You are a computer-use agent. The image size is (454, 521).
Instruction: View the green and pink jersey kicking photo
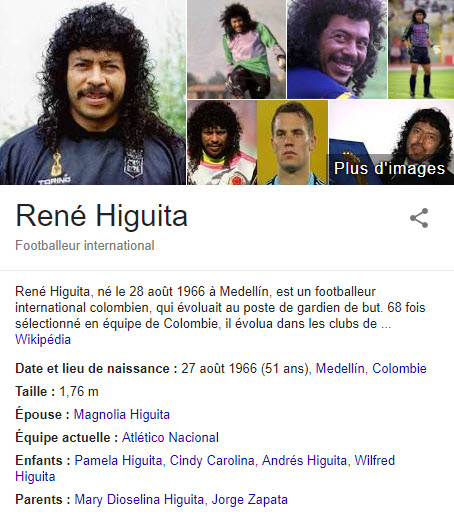click(236, 49)
